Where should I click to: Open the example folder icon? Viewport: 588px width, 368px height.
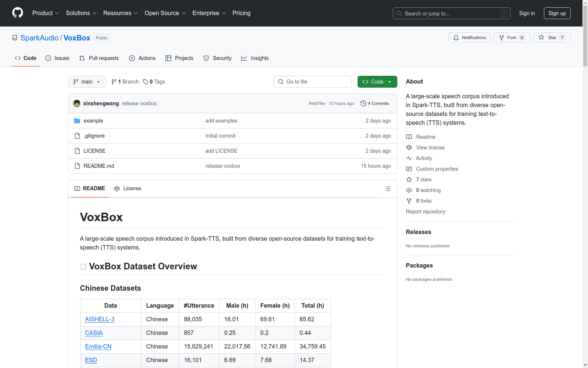coord(77,121)
